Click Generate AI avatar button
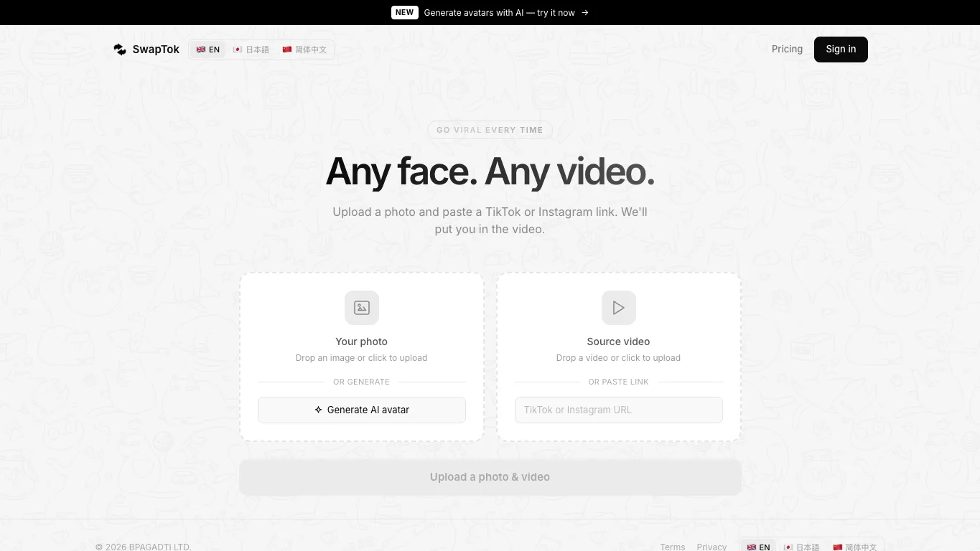 click(362, 410)
